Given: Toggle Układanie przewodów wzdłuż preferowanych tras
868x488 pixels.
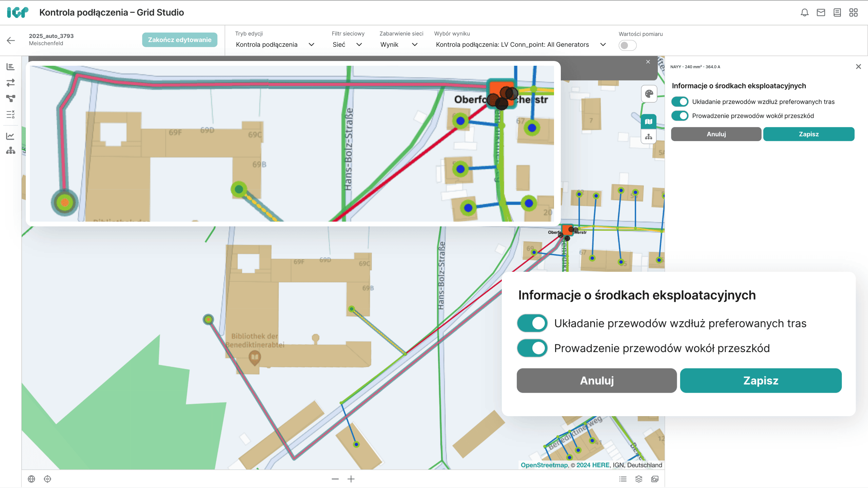Looking at the screenshot, I should coord(680,102).
